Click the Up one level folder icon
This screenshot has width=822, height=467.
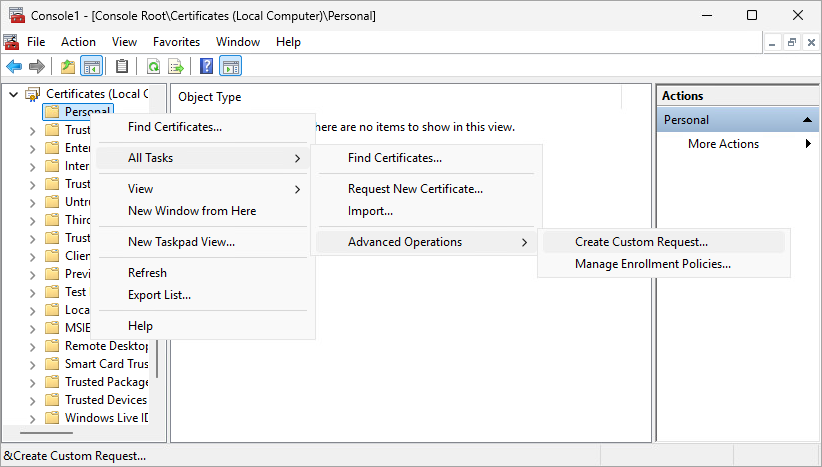(68, 67)
